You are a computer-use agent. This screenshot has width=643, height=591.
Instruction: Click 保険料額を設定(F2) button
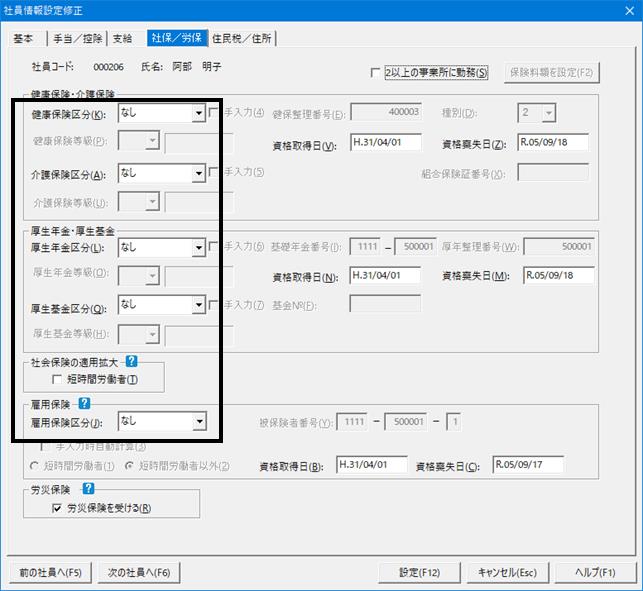pos(552,73)
